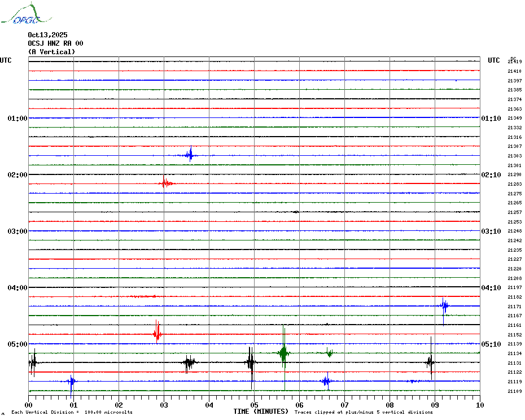The width and height of the screenshot is (525, 420).
Task: Select the 05:10 time label on right
Action: point(491,344)
